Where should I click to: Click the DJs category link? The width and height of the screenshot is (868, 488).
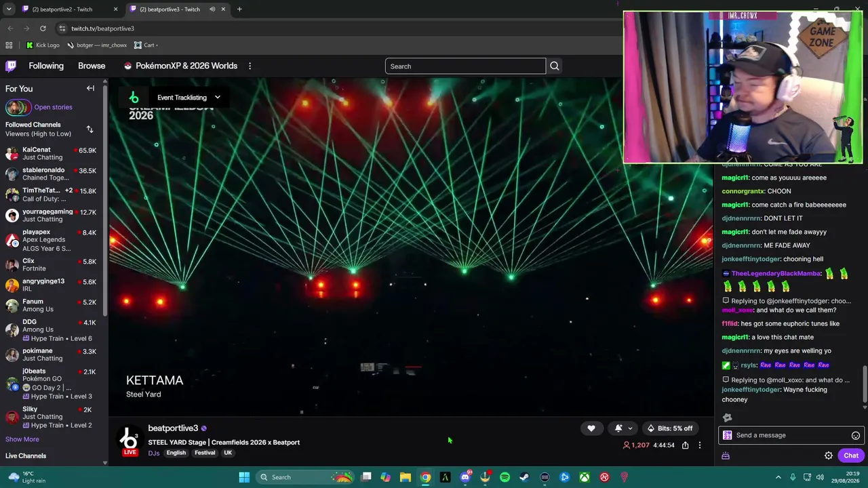(154, 453)
